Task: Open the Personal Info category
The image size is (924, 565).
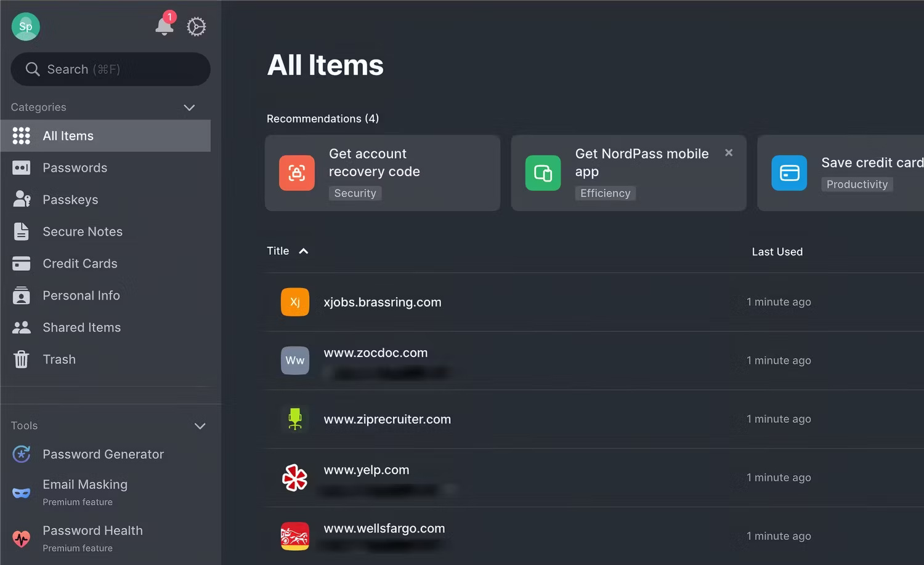Action: pos(105,295)
